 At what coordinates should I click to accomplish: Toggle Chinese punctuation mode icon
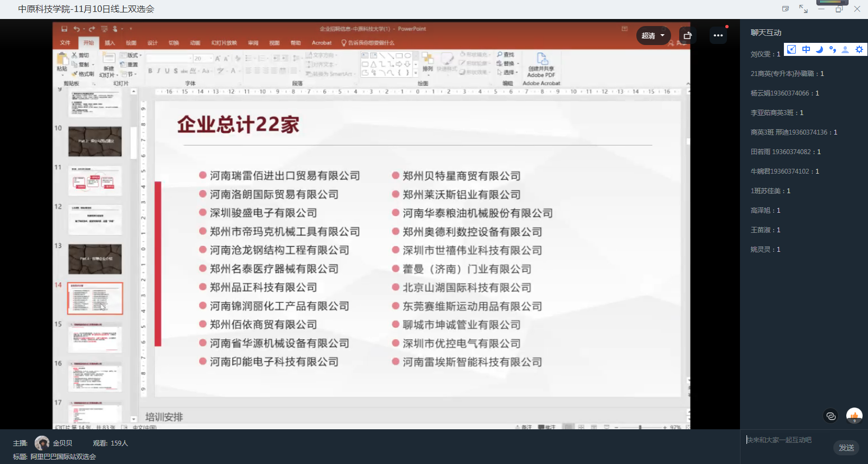[x=832, y=49]
